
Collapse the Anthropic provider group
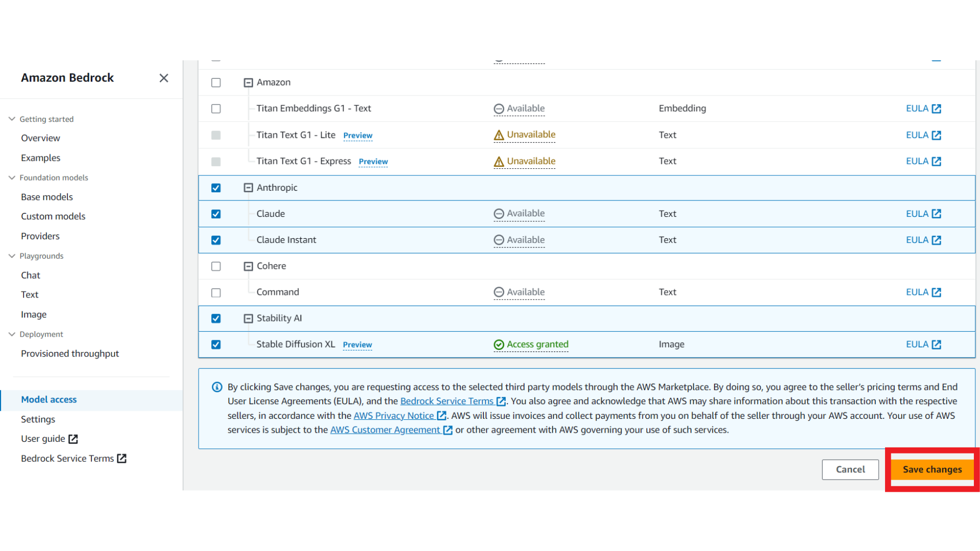[x=248, y=188]
